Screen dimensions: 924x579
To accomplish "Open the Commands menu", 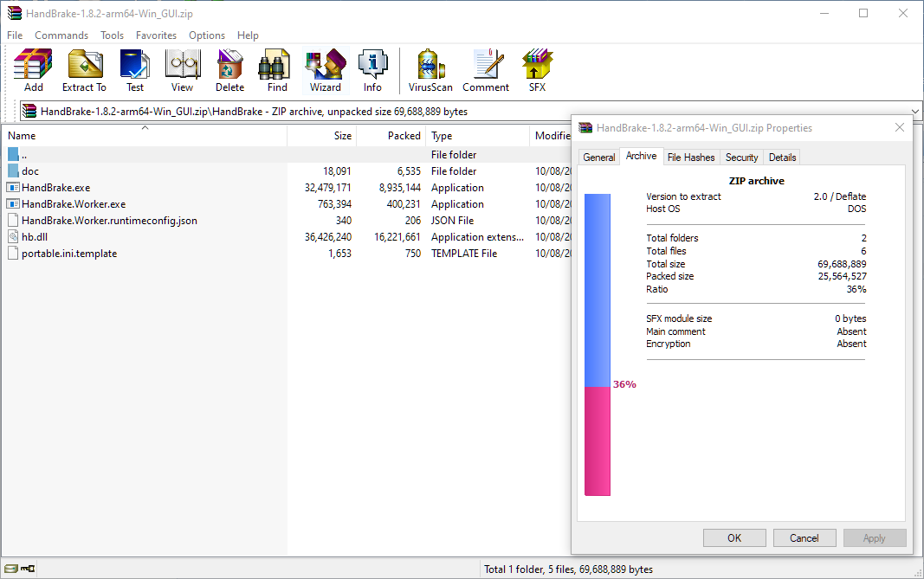I will (61, 35).
